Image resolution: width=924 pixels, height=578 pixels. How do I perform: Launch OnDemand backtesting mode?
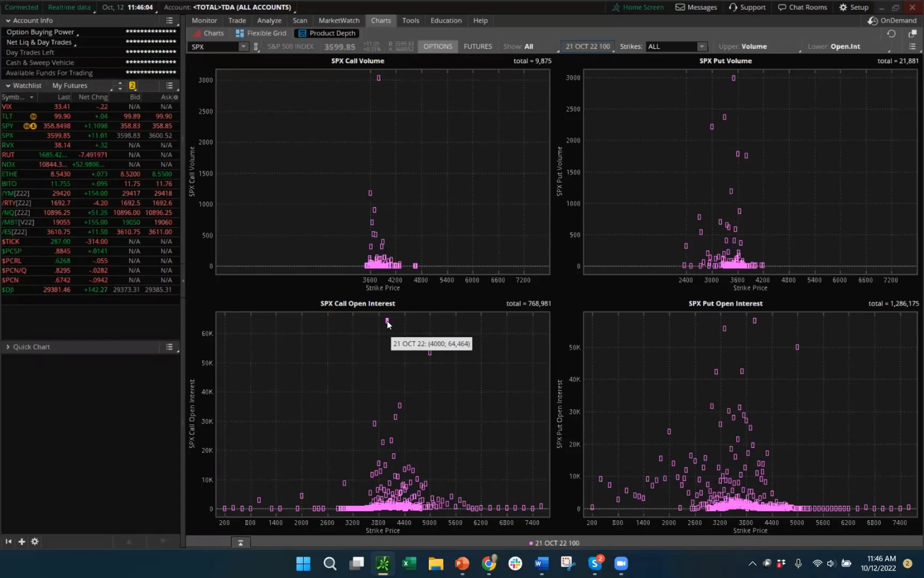click(x=892, y=20)
